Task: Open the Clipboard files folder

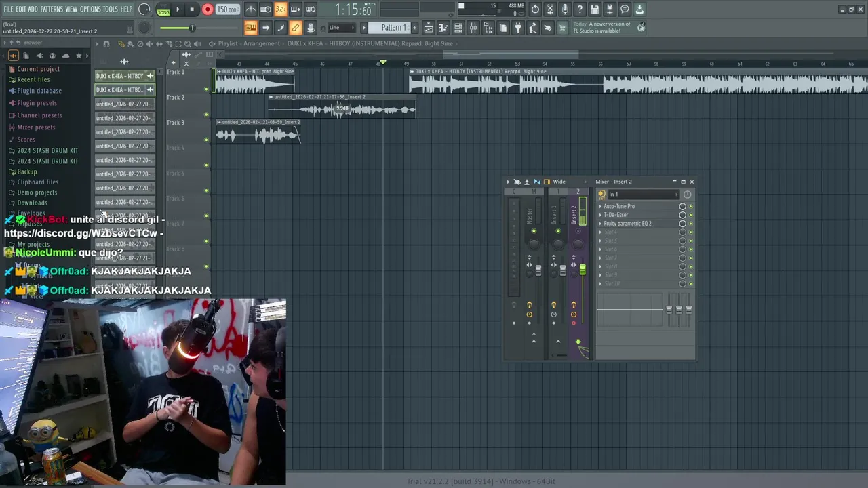Action: pyautogui.click(x=37, y=182)
